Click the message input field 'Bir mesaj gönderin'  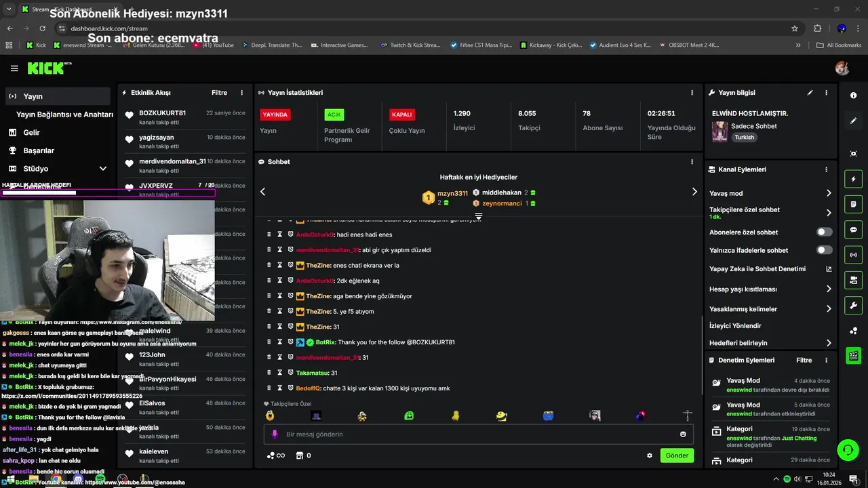478,434
